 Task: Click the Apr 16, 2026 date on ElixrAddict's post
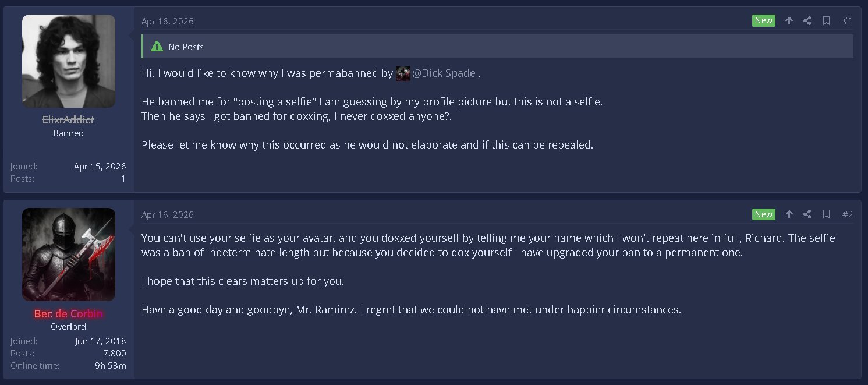click(x=168, y=22)
